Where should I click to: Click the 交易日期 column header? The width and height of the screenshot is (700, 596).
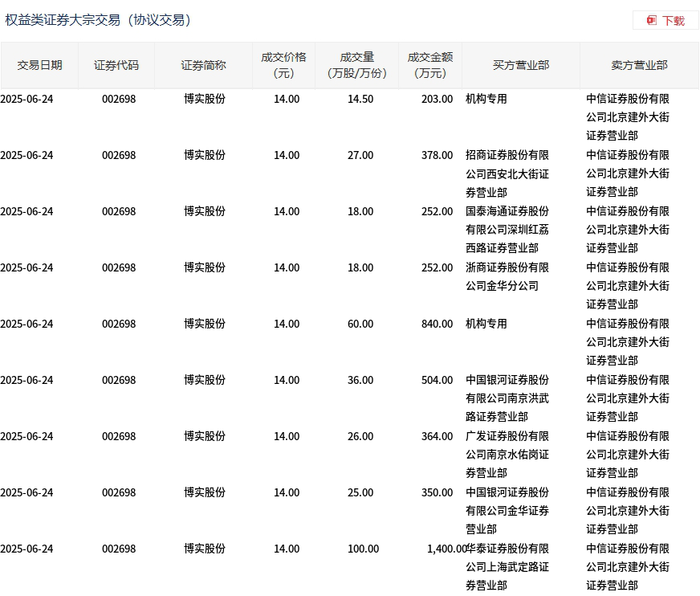(x=40, y=65)
